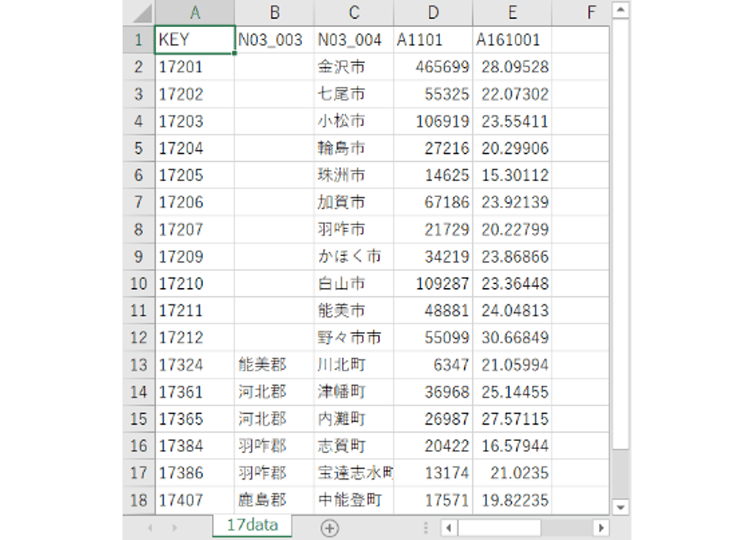The height and width of the screenshot is (540, 756).
Task: Select cell かほく市
Action: [x=354, y=256]
